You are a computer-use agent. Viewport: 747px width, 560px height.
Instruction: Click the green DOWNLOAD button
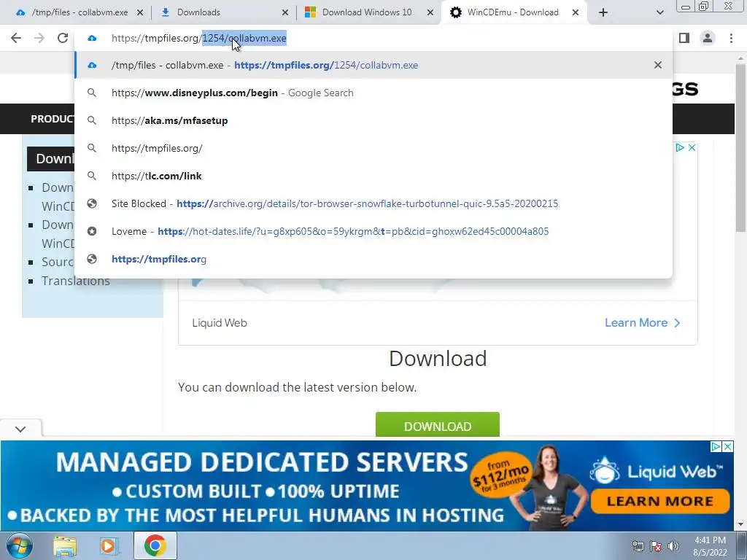tap(438, 425)
